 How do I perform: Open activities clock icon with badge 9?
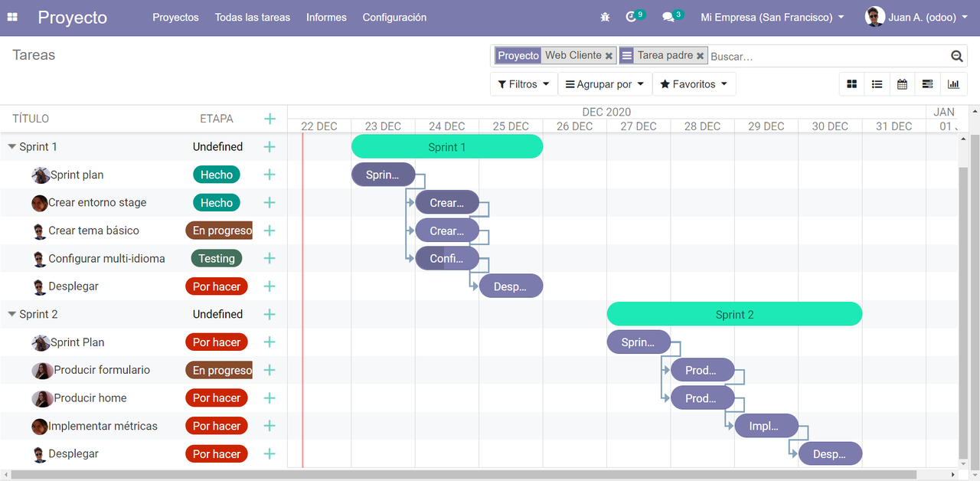pyautogui.click(x=632, y=17)
